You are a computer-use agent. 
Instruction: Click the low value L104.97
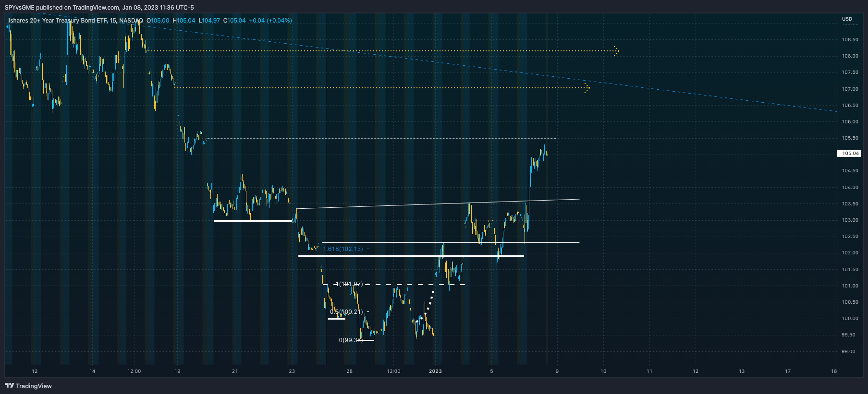pyautogui.click(x=209, y=21)
